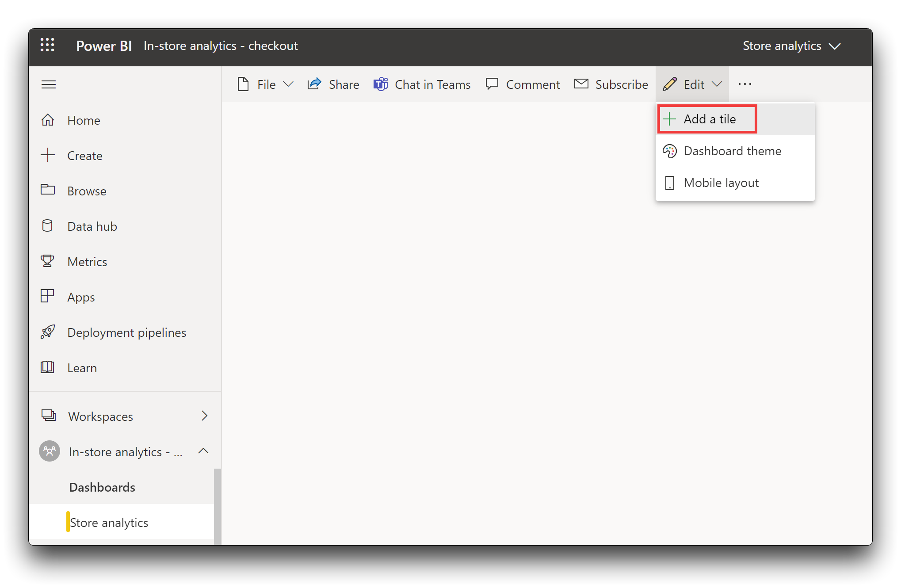
Task: Click the Learn book icon
Action: tap(47, 367)
